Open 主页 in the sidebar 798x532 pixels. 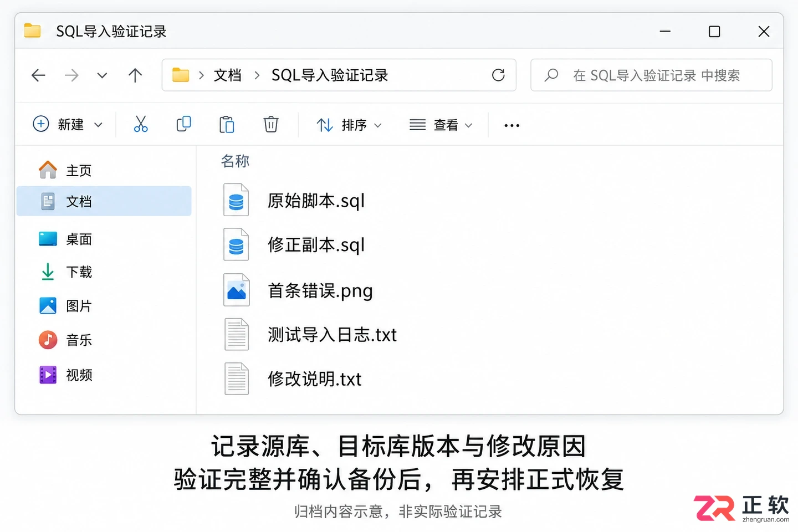point(104,170)
